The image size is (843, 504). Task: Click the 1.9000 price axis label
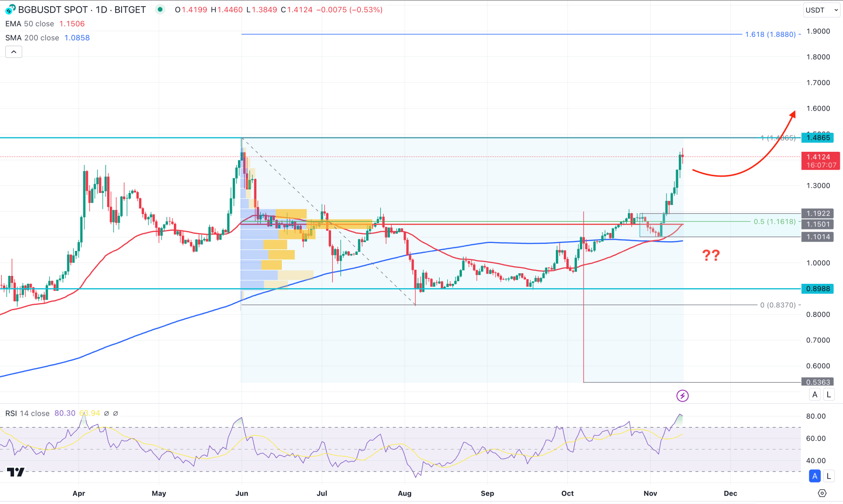coord(818,31)
